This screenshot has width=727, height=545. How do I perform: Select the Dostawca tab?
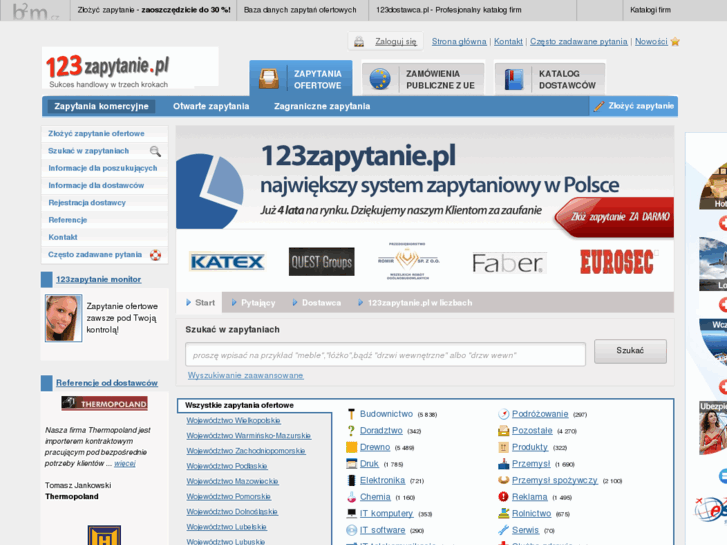317,303
